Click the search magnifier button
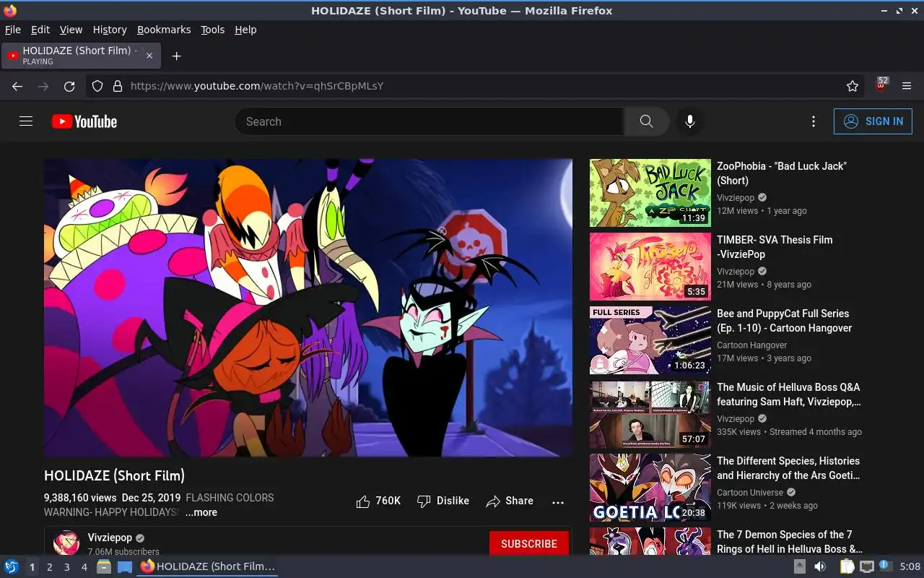924x578 pixels. click(646, 121)
